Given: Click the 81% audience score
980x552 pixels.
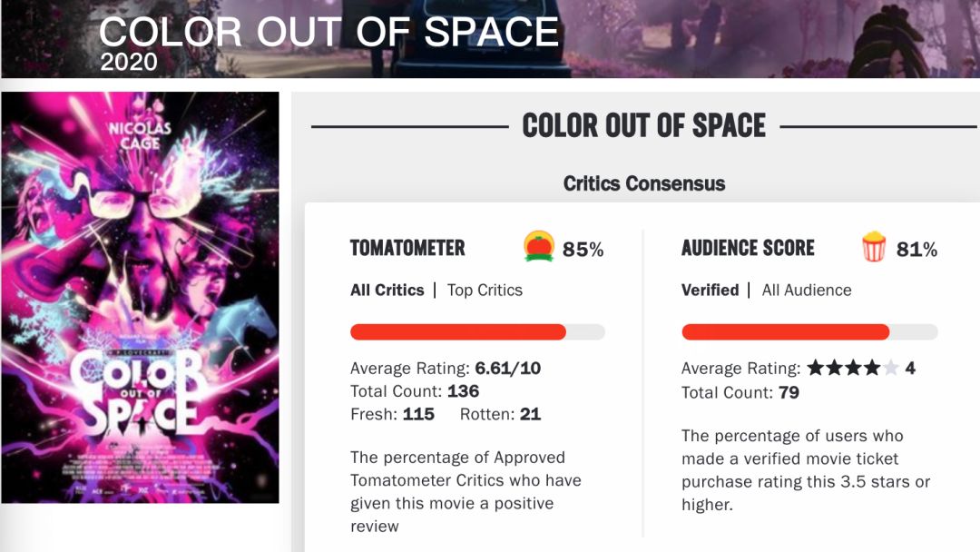Looking at the screenshot, I should [x=916, y=250].
